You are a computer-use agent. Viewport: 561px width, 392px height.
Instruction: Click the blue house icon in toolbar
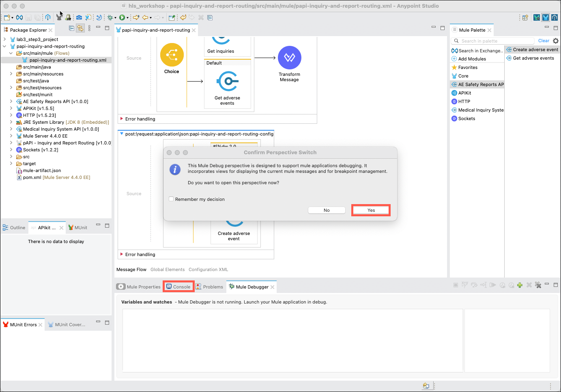48,17
